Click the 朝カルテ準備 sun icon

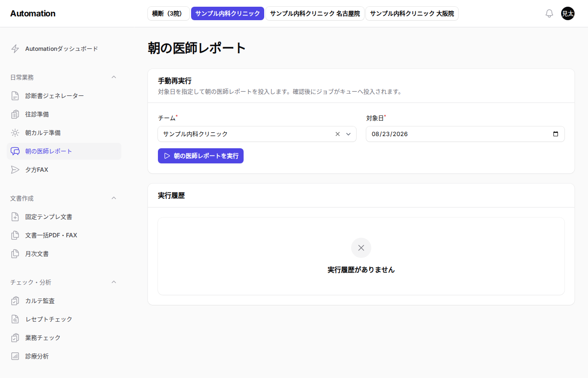(15, 133)
